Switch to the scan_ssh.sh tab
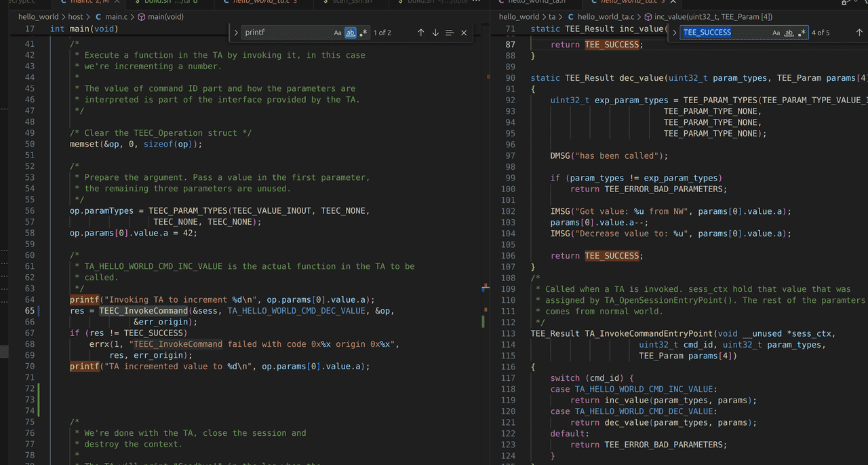Screen dimensions: 868x465 [352, 2]
